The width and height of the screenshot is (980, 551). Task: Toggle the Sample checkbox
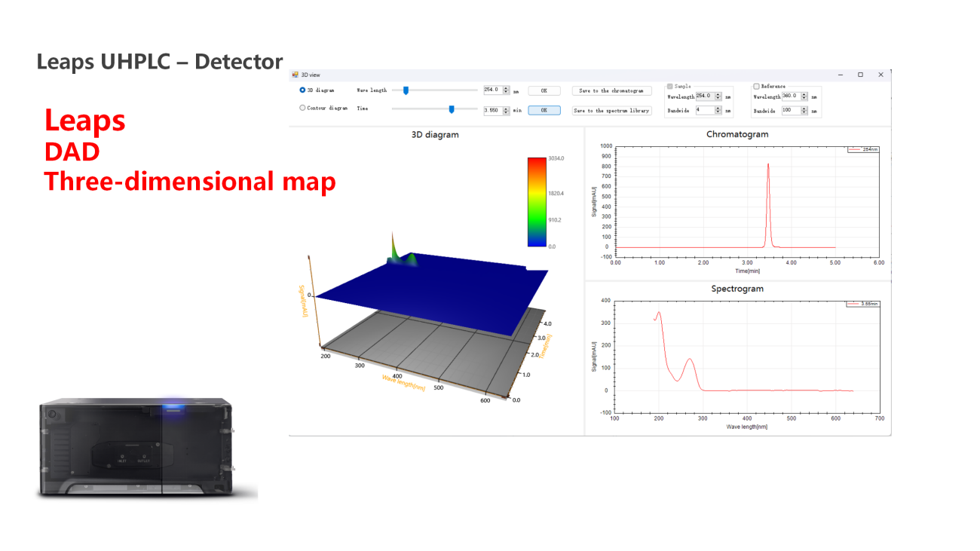click(x=670, y=86)
